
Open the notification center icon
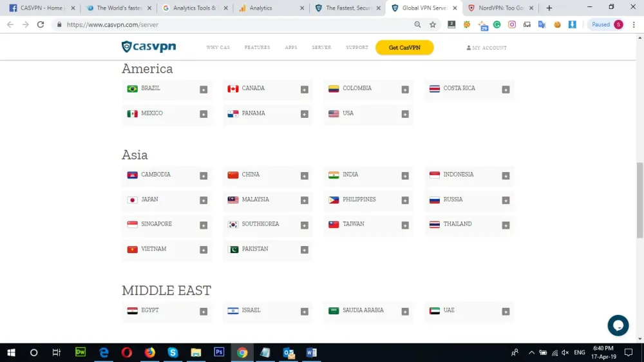tap(629, 352)
